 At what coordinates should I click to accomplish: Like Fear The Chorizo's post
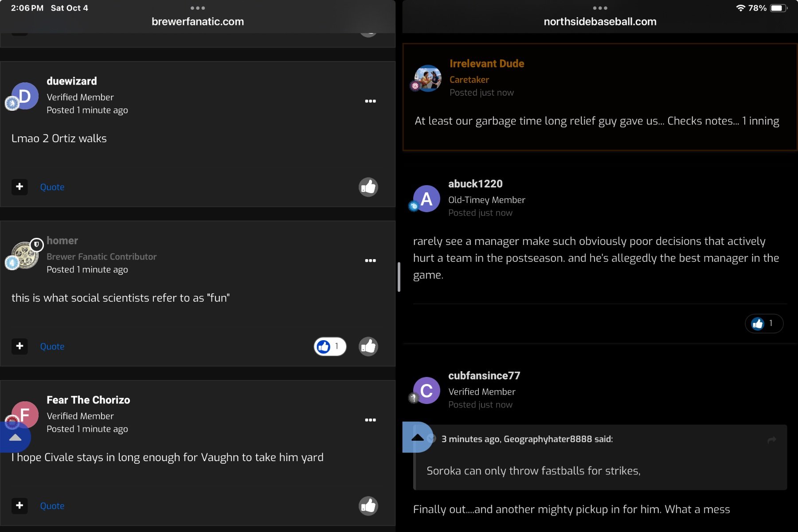[x=368, y=506]
